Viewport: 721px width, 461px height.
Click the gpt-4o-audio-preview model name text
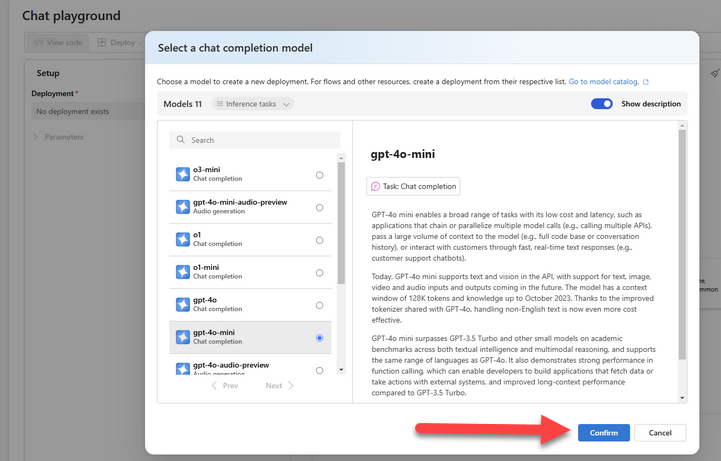[x=231, y=365]
